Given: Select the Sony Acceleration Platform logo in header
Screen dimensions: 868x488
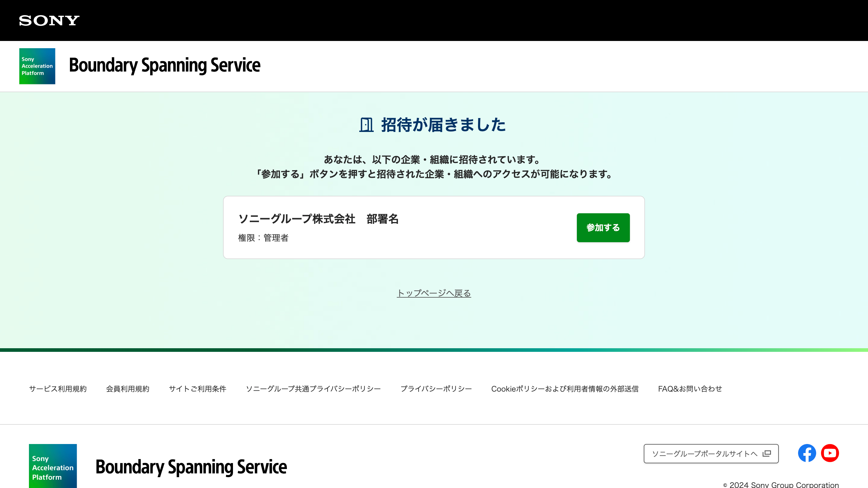Looking at the screenshot, I should [37, 66].
